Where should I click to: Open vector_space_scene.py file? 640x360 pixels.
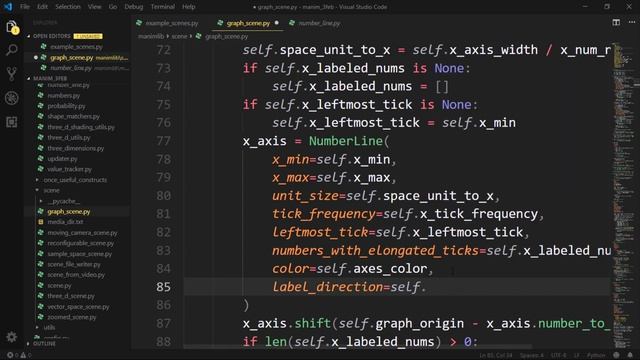78,307
